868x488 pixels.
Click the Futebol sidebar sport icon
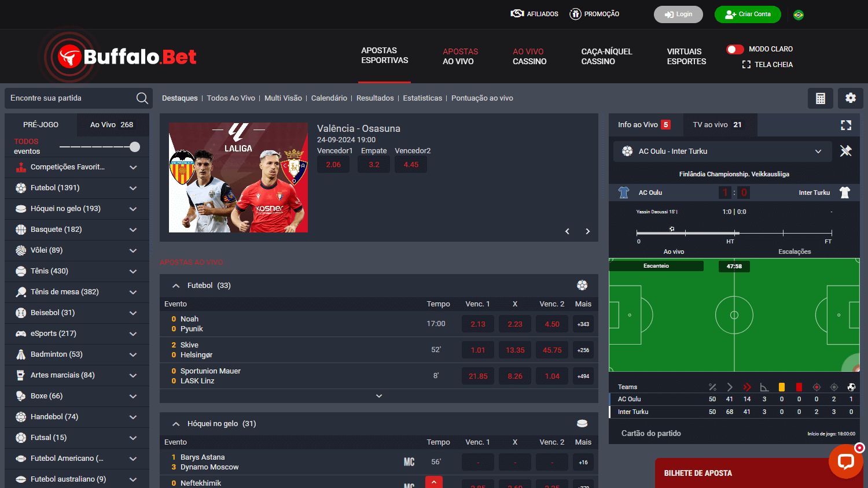(x=21, y=188)
